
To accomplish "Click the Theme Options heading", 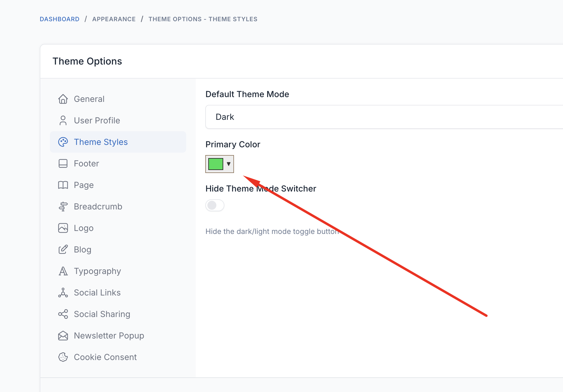I will [x=87, y=61].
